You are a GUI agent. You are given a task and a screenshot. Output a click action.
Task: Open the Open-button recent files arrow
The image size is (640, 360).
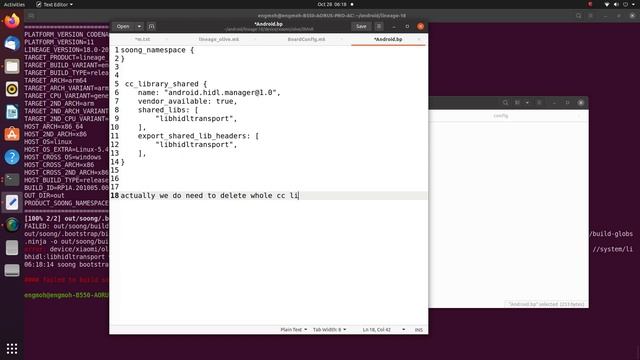(x=139, y=26)
